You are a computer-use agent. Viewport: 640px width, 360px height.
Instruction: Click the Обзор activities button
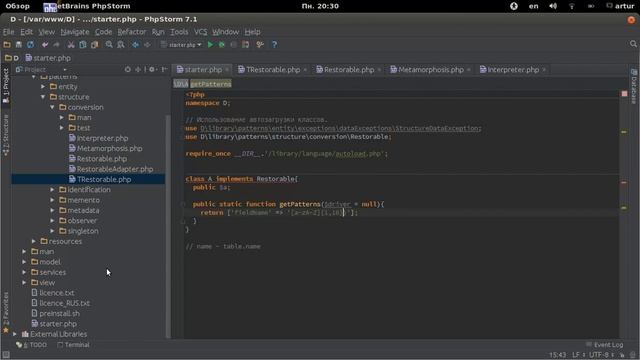pos(18,6)
